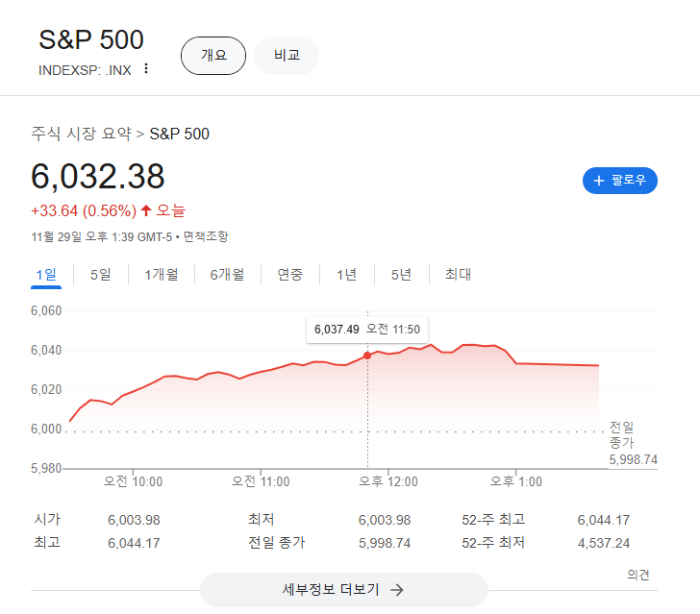
Task: Click the S&P 500 page title
Action: click(x=91, y=39)
